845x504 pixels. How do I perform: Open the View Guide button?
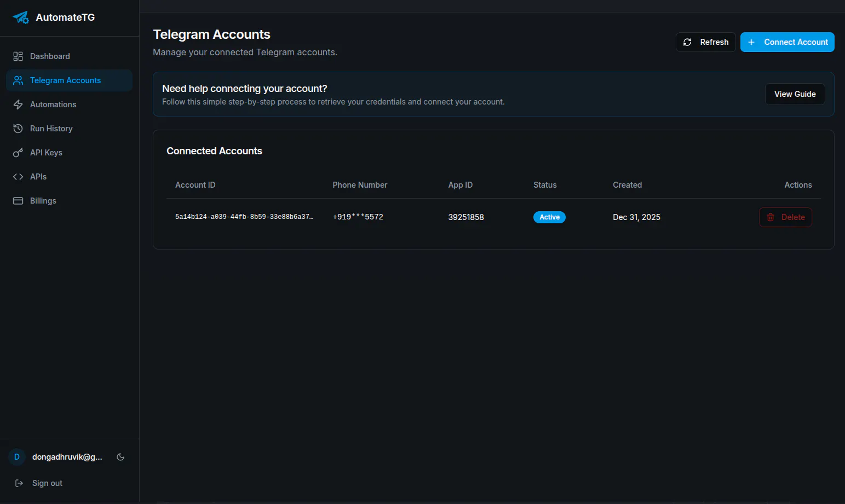click(795, 94)
